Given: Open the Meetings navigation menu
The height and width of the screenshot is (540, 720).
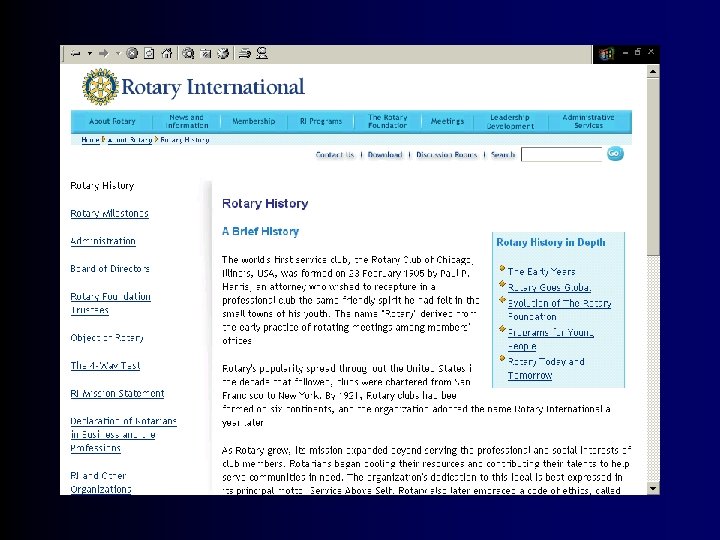Looking at the screenshot, I should 447,121.
